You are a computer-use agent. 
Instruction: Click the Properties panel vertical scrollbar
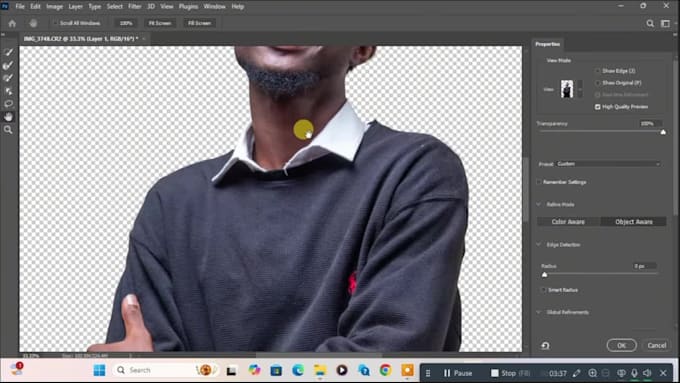[x=676, y=139]
